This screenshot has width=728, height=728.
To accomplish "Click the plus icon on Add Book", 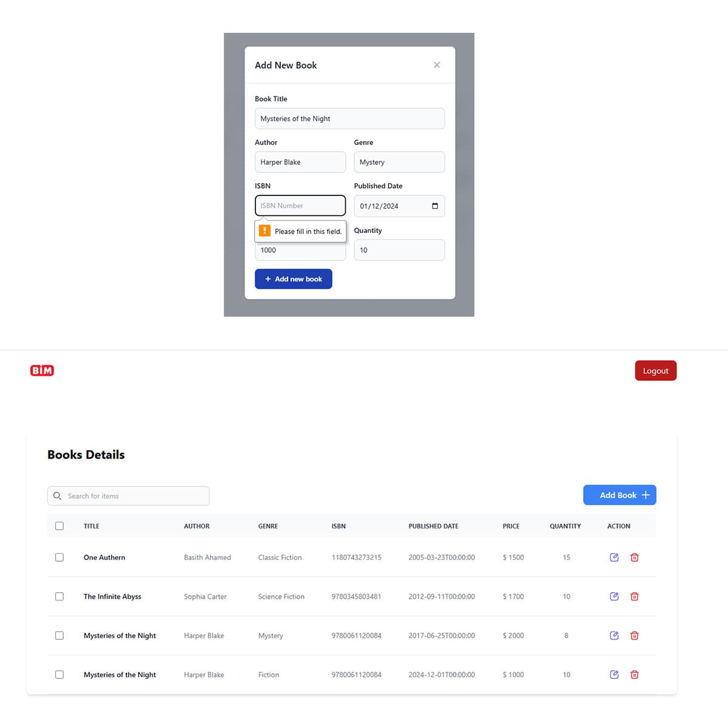I will (646, 494).
